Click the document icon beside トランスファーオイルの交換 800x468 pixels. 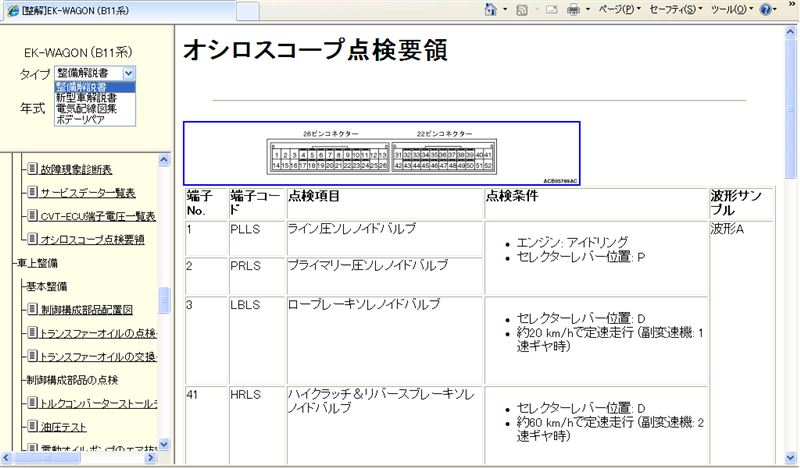coord(32,355)
